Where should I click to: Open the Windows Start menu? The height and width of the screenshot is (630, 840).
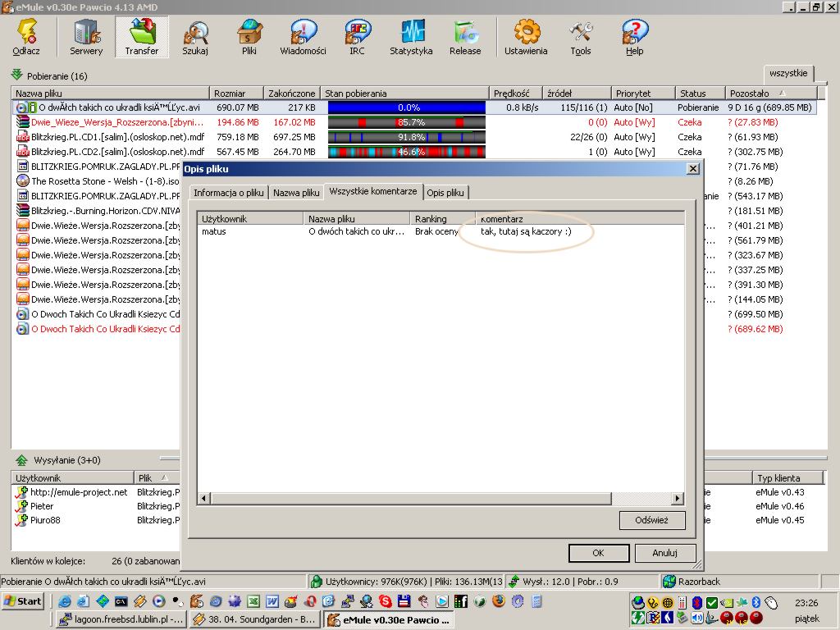pyautogui.click(x=22, y=601)
